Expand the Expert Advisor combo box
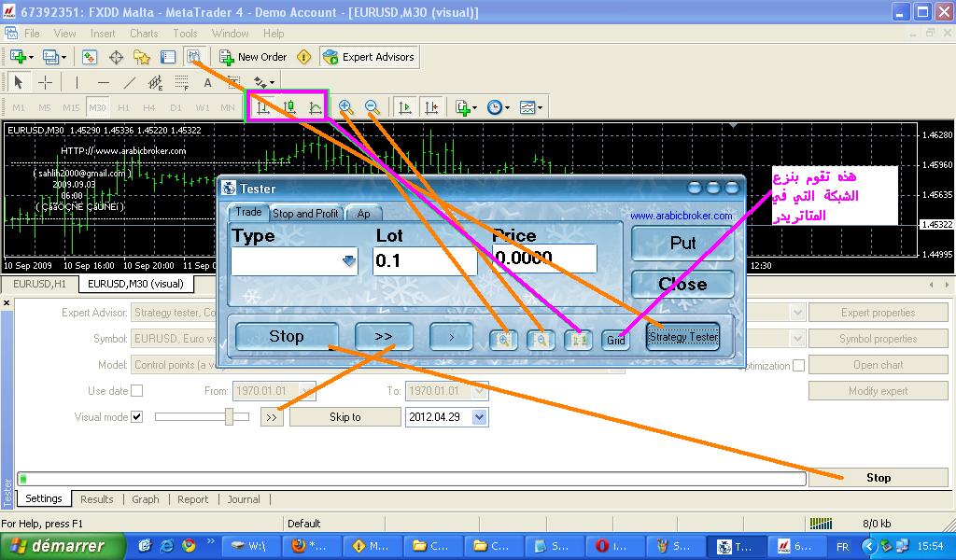The image size is (956, 560). coord(797,313)
